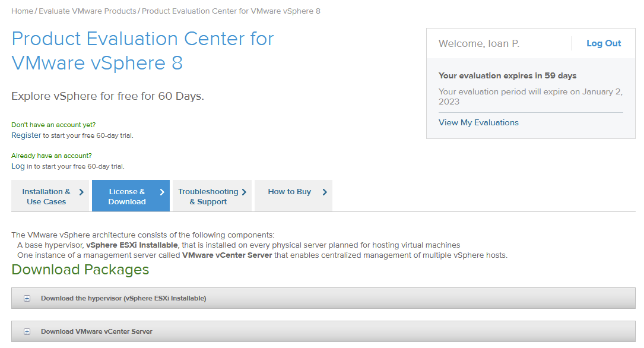Go to the How to Buy tab

click(289, 192)
